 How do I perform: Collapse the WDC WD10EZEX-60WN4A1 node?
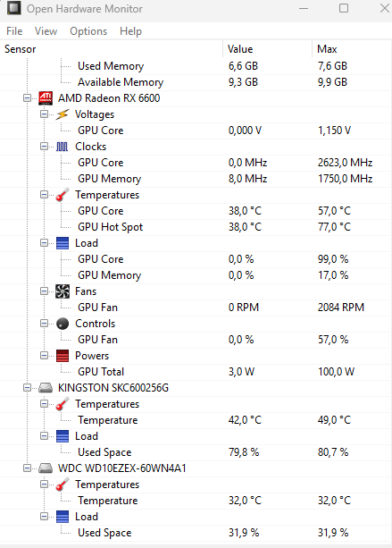click(x=27, y=468)
